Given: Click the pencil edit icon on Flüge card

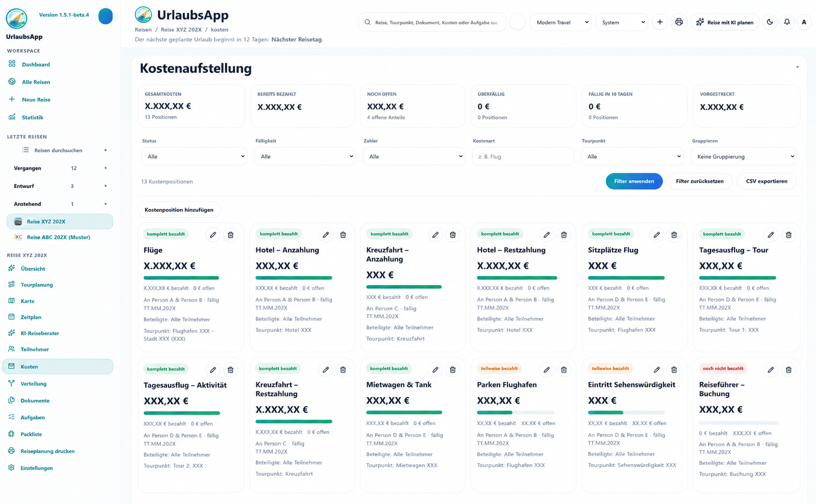Looking at the screenshot, I should 213,235.
